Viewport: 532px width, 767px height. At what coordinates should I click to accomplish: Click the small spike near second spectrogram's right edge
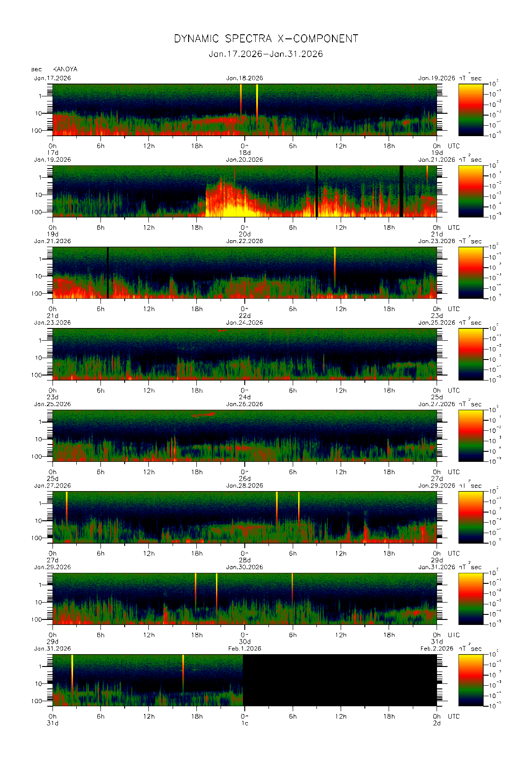[x=427, y=174]
